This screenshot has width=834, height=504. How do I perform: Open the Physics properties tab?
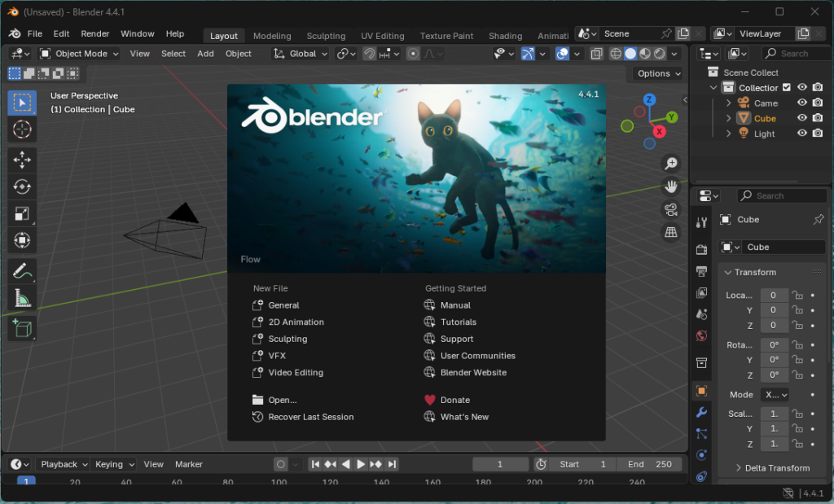point(701,455)
